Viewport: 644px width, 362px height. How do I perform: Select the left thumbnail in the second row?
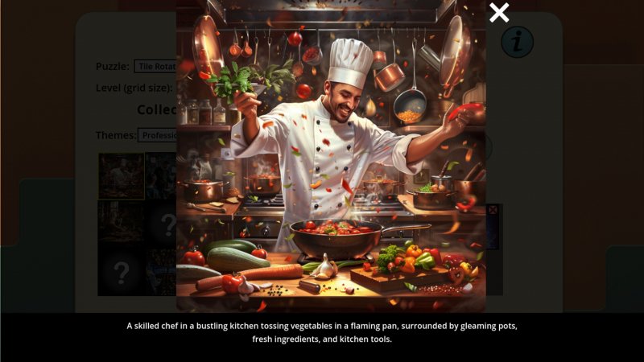pyautogui.click(x=122, y=224)
